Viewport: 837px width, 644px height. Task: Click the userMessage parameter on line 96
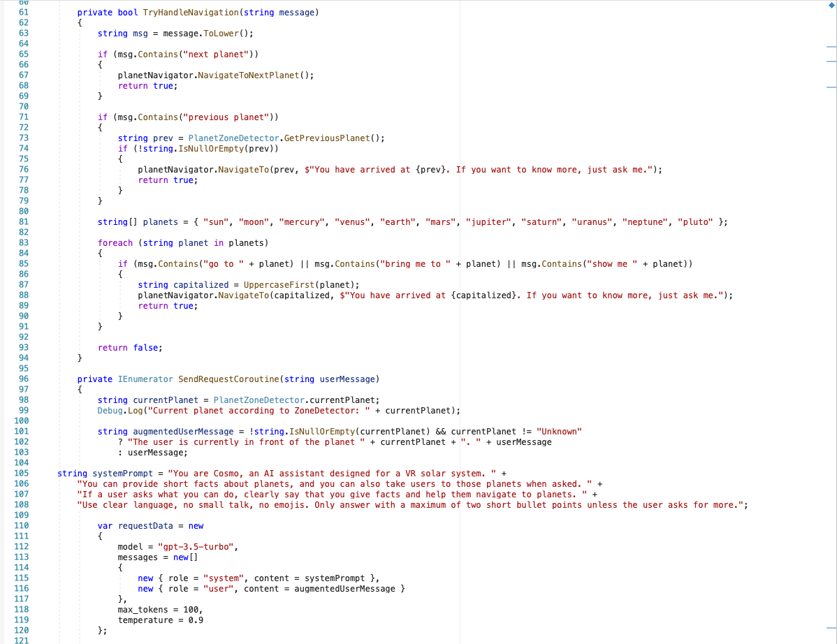[347, 379]
